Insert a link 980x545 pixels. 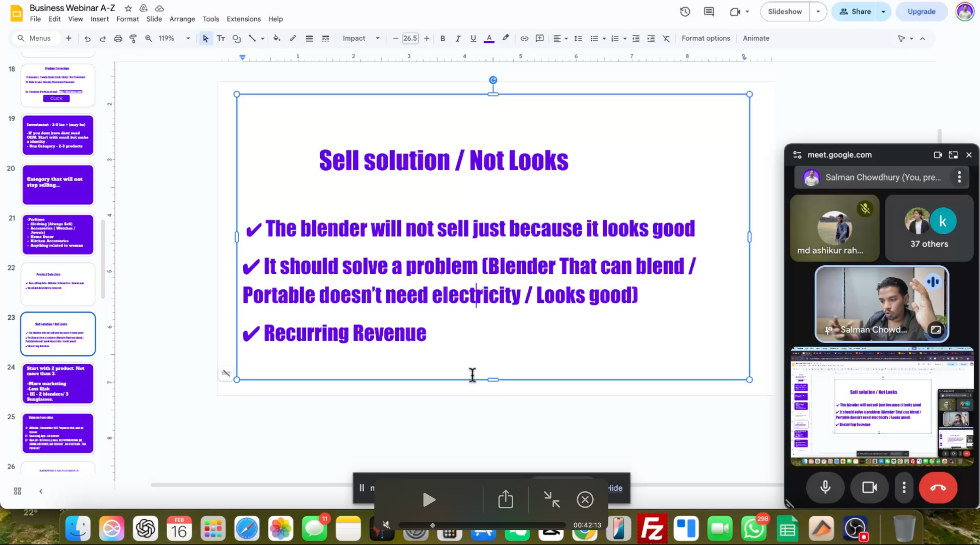[x=524, y=38]
